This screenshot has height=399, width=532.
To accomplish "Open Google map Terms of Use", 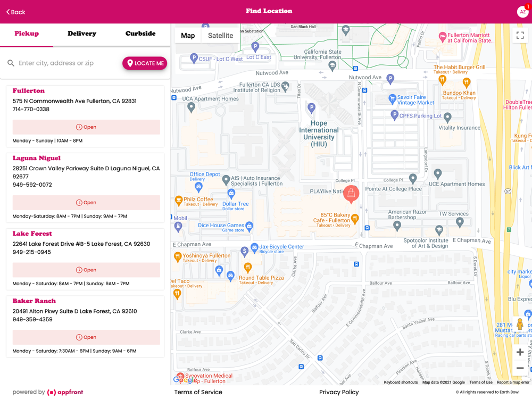I will [x=481, y=382].
